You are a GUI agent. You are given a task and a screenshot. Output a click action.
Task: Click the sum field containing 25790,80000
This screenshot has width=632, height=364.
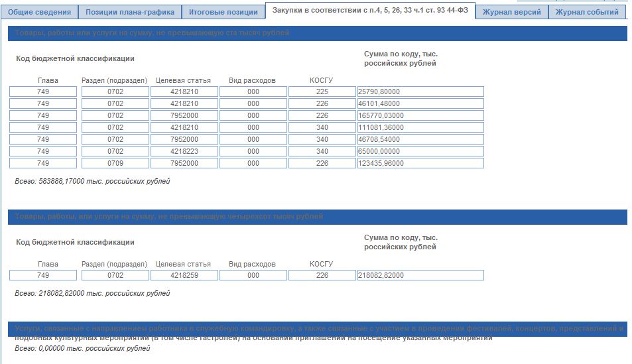[x=420, y=91]
